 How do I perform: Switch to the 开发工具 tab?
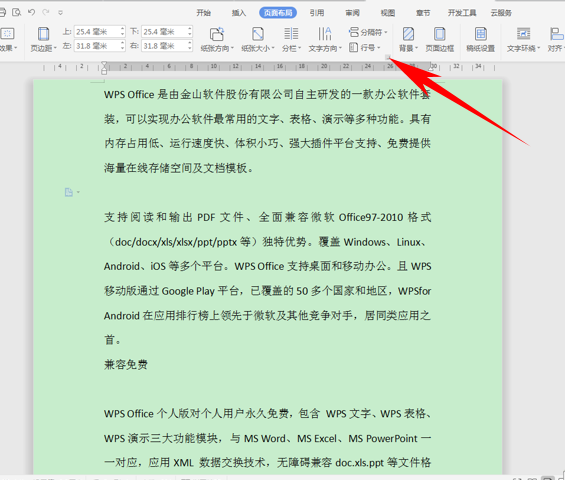(462, 13)
